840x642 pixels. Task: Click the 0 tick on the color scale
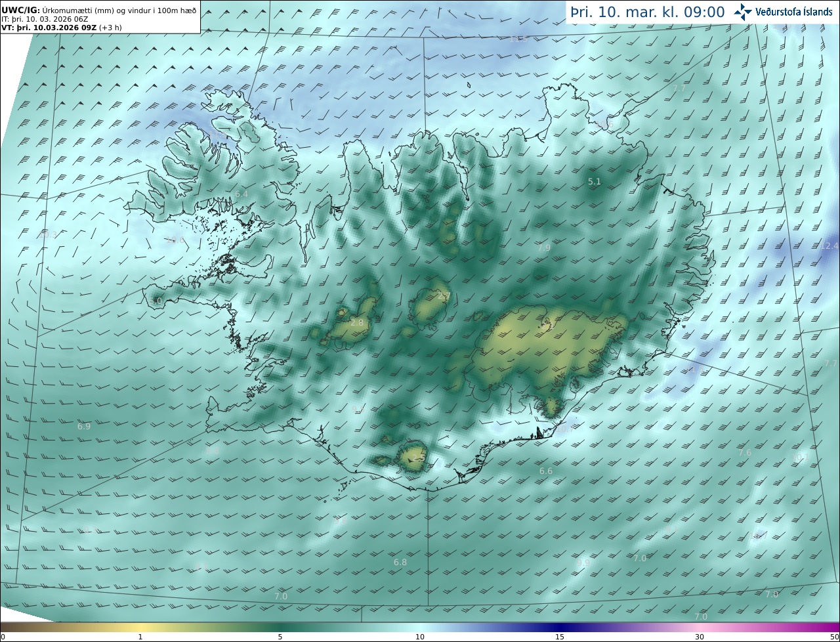3,637
